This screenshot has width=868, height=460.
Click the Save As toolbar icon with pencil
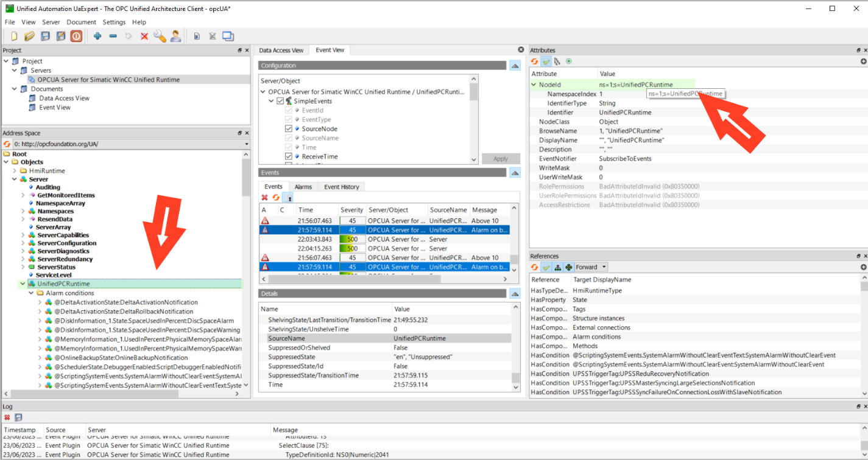click(60, 37)
